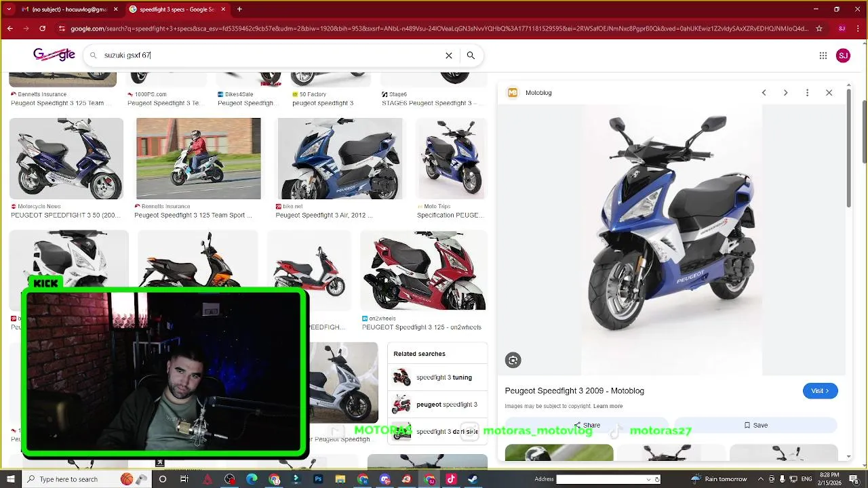Click the browser address bar URL
The image size is (868, 488).
(439, 28)
